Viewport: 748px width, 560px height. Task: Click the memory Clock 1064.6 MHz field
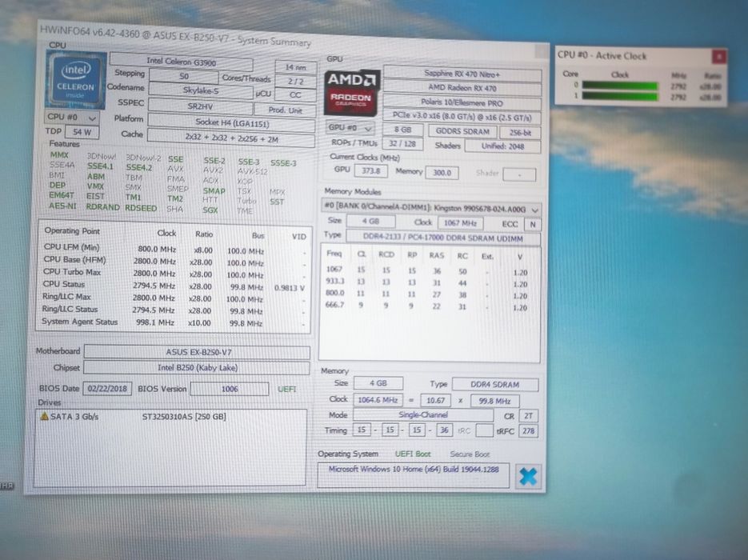click(x=378, y=400)
